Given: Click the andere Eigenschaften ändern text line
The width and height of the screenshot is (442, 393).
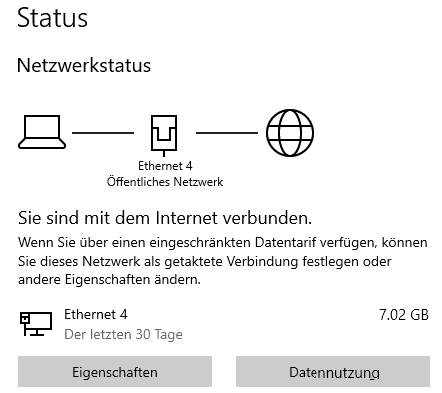Looking at the screenshot, I should (x=109, y=279).
